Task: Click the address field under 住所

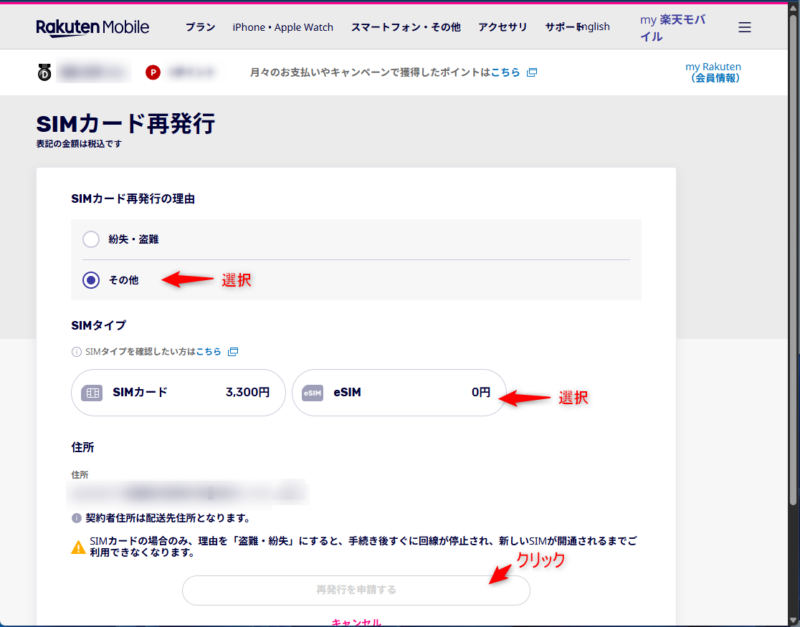Action: pos(188,491)
